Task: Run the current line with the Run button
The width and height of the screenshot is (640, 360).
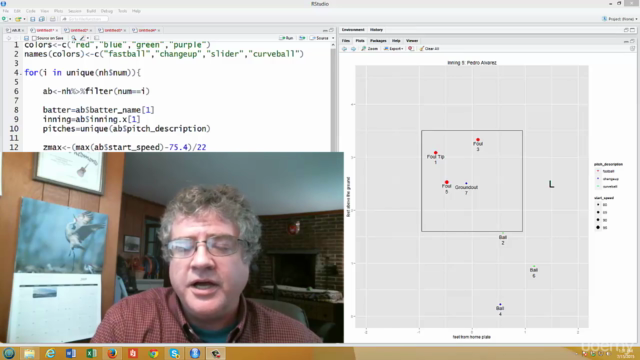Action: [287, 38]
